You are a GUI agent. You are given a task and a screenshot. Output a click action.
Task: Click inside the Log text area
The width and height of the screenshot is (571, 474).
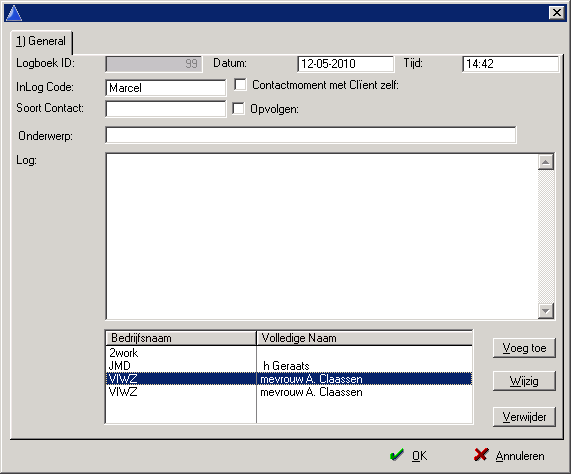tap(322, 237)
